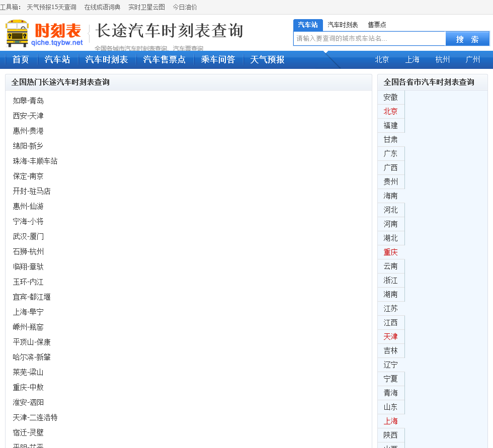Select 广东 in the province list
This screenshot has height=448, width=493.
pos(390,154)
